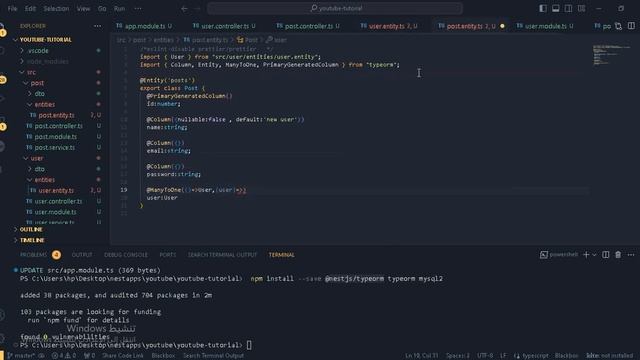The image size is (640, 360).
Task: Open the OUTPUT panel tab
Action: [x=82, y=255]
